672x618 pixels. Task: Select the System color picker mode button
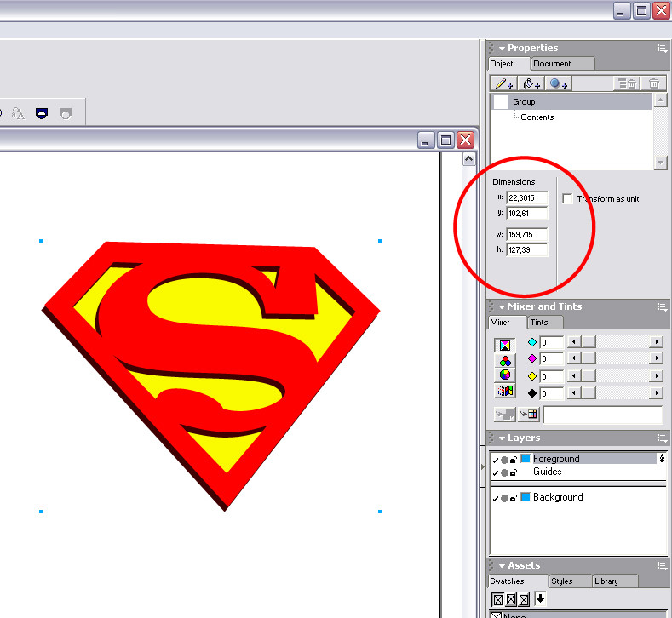505,391
